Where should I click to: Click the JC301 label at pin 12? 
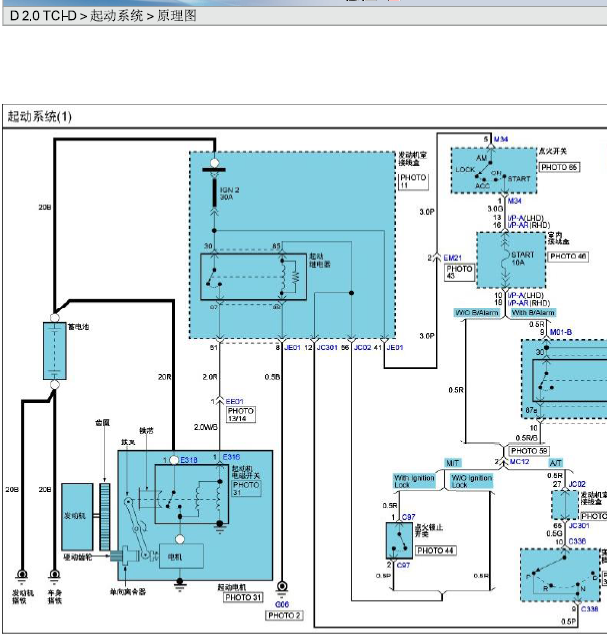coord(327,347)
